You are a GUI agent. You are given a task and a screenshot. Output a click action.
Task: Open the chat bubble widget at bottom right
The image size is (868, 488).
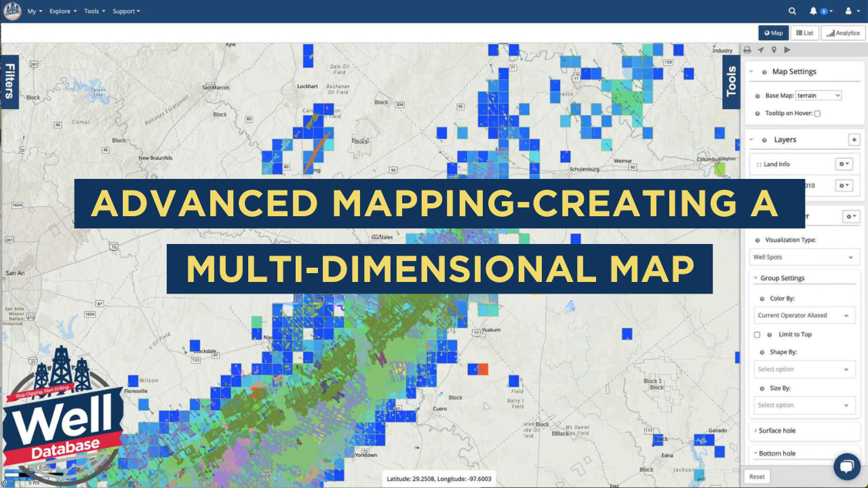[848, 466]
